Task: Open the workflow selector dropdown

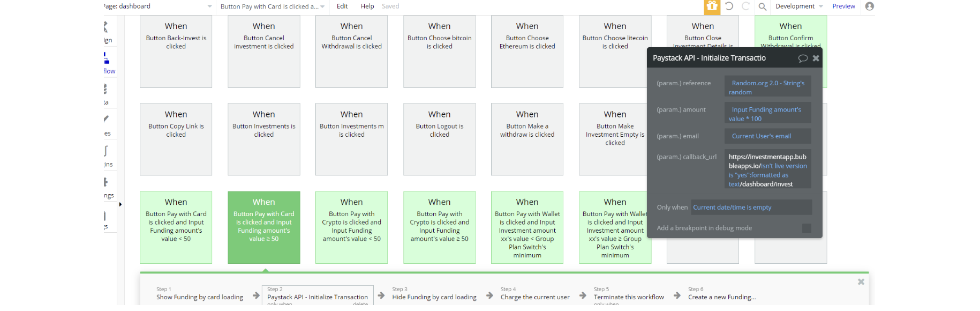Action: coord(273,6)
